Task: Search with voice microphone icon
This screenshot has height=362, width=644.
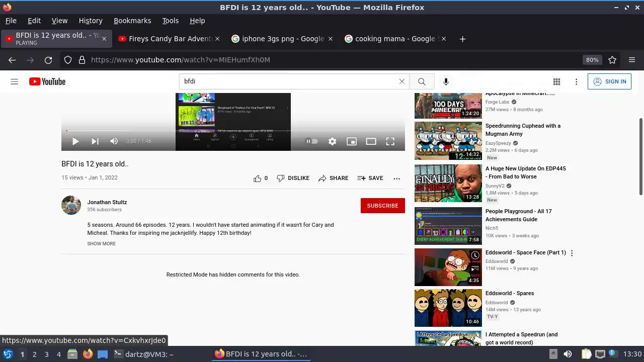Action: [446, 81]
